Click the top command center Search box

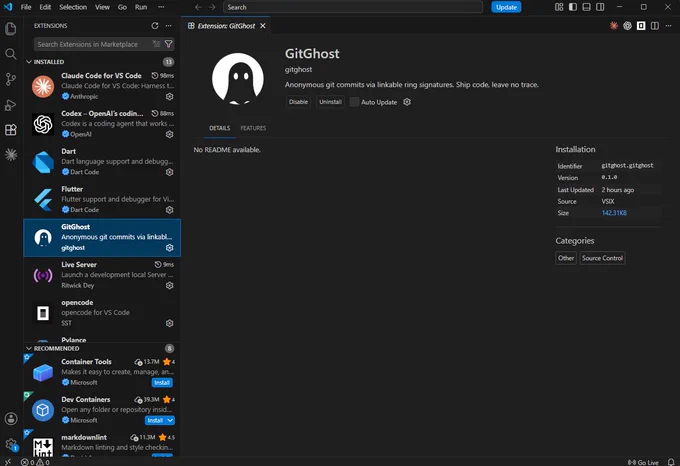(x=353, y=7)
